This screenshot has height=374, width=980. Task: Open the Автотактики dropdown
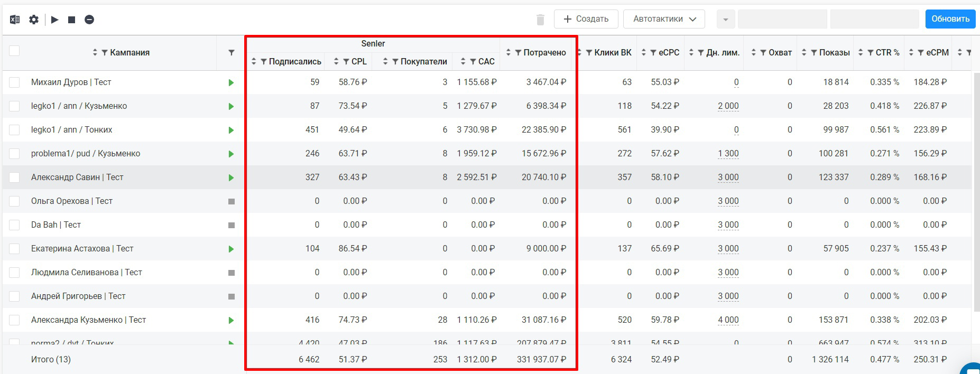[x=664, y=19]
